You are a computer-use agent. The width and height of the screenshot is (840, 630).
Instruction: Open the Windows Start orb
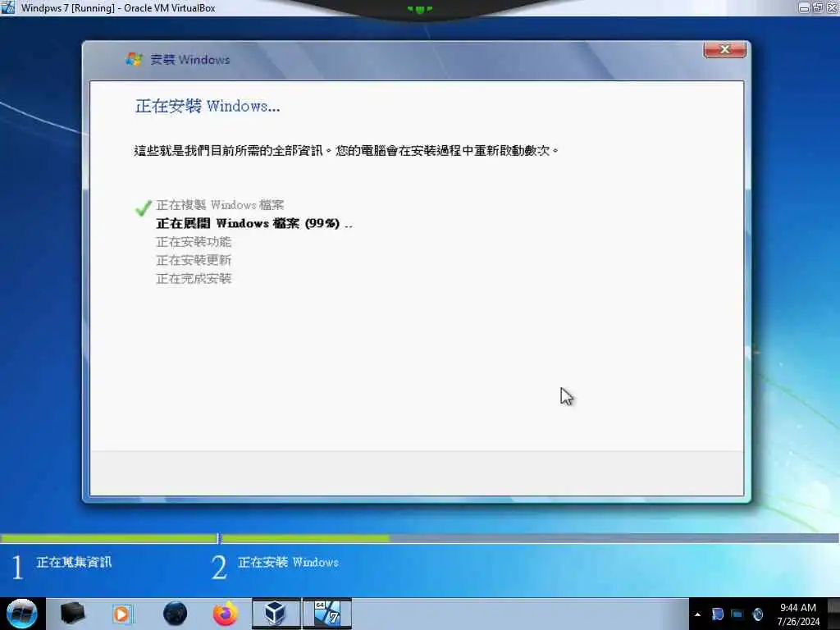tap(22, 614)
